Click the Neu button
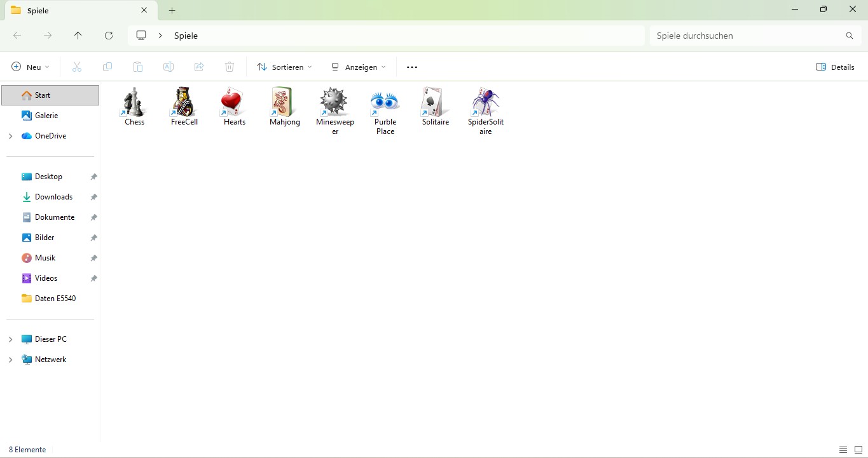 click(30, 67)
